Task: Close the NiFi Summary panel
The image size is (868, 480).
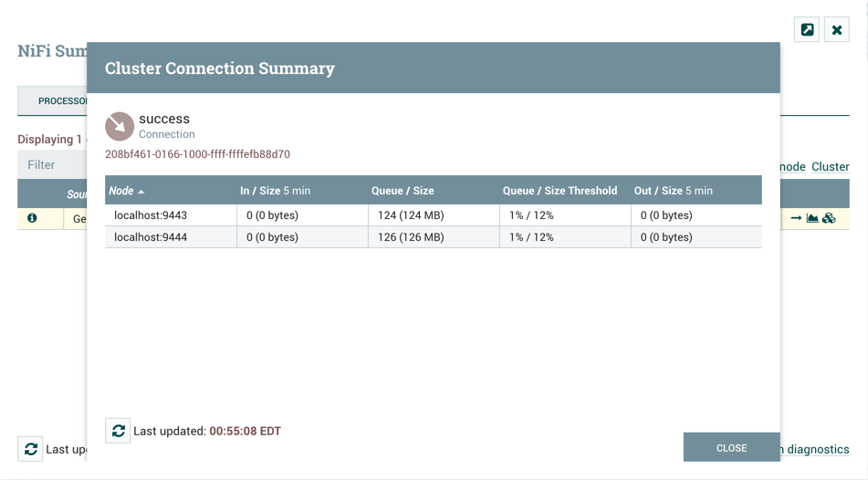Action: (x=837, y=29)
